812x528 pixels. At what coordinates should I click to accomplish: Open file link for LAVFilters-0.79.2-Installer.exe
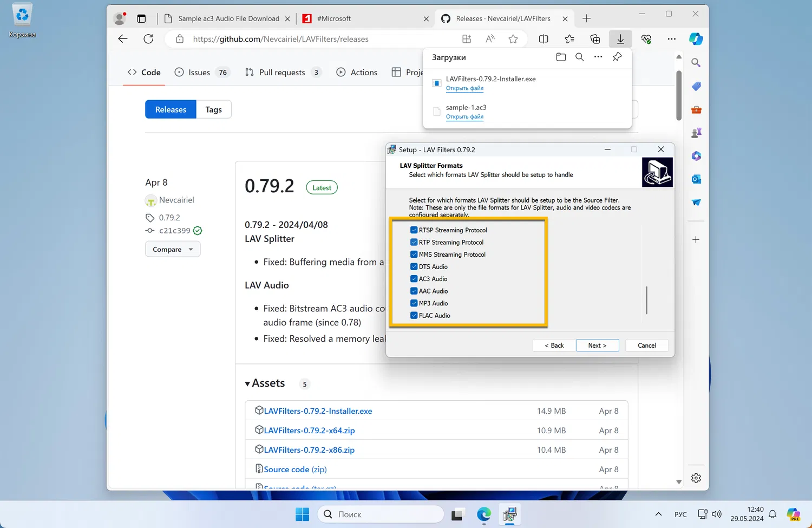(x=464, y=88)
